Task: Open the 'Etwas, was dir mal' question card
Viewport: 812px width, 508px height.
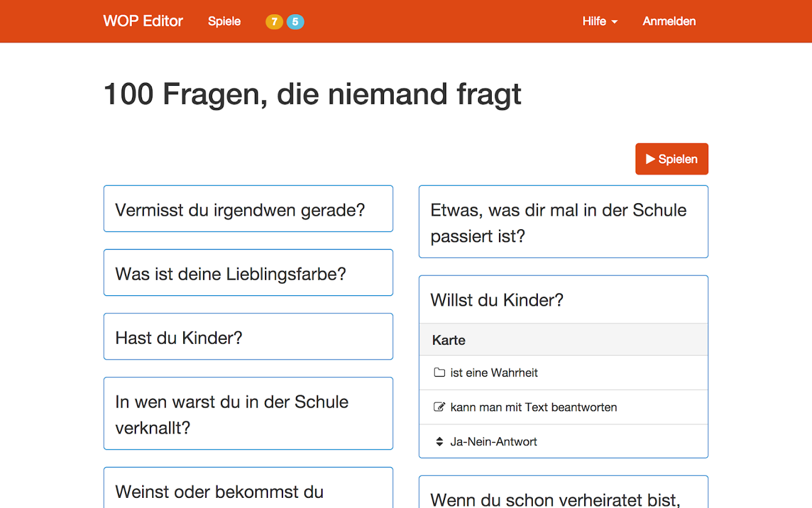Action: pyautogui.click(x=563, y=222)
